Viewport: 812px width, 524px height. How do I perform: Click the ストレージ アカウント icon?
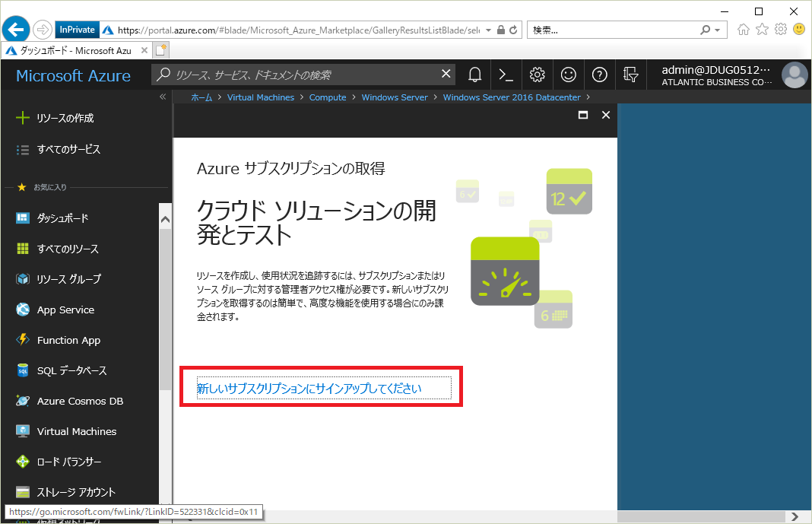pos(23,492)
